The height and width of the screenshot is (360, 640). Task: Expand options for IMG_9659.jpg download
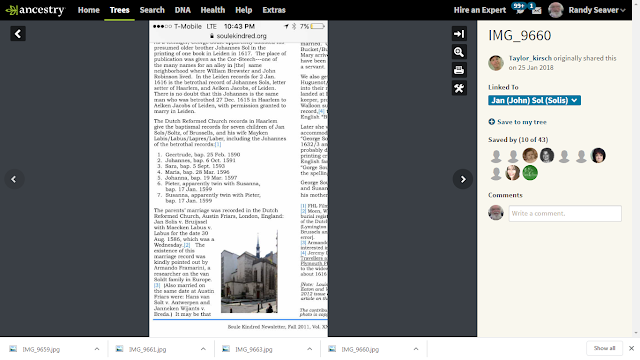click(97, 349)
